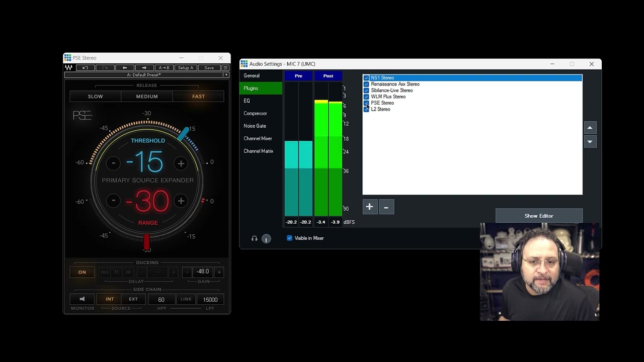644x362 pixels.
Task: Select Plugins tab in Audio Settings
Action: tap(261, 88)
